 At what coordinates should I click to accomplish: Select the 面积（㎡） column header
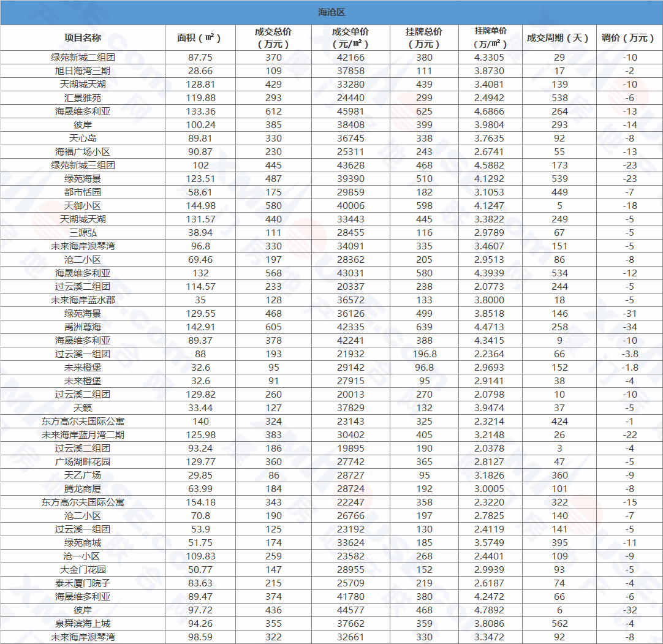[200, 37]
